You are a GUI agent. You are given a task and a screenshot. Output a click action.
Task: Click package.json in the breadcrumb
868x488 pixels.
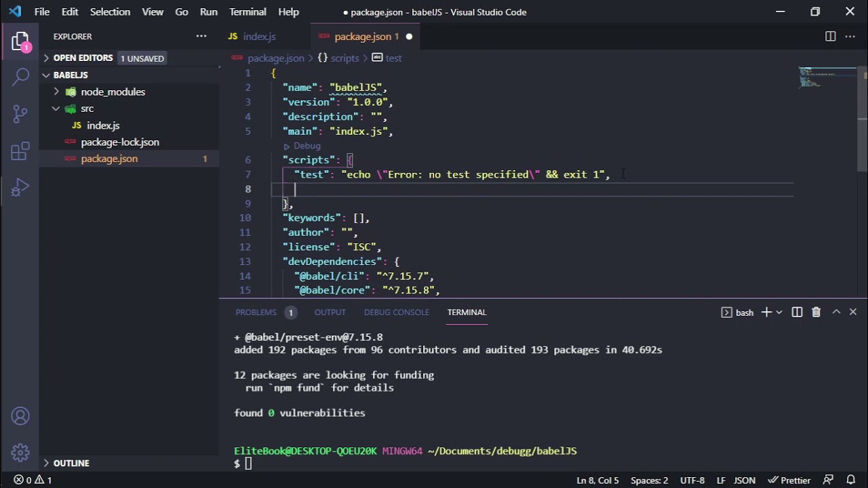[x=275, y=58]
